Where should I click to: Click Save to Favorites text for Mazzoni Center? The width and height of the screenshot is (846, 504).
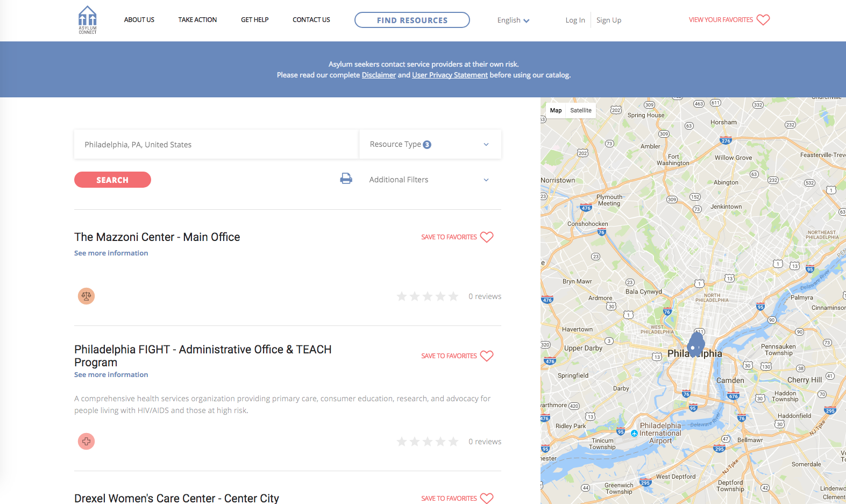pyautogui.click(x=449, y=237)
